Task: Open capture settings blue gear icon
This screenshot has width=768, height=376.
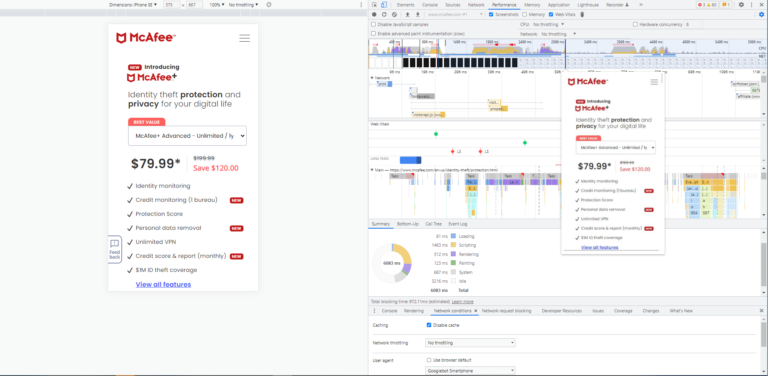Action: click(x=761, y=14)
